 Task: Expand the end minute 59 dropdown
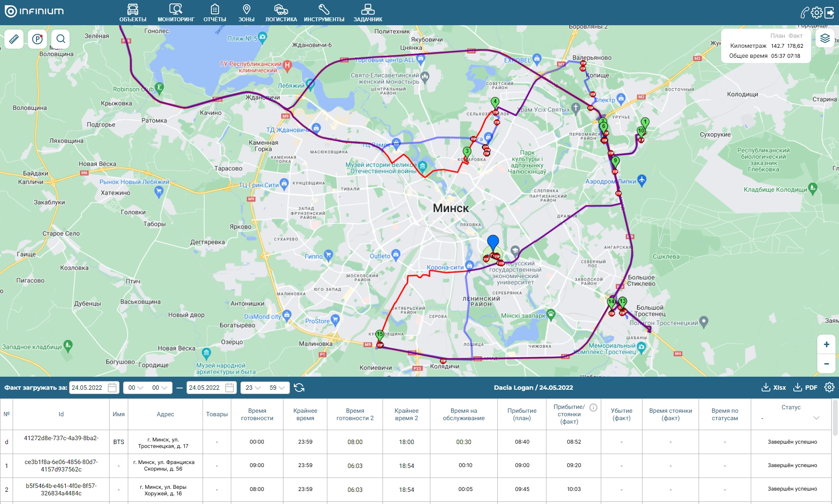(x=277, y=388)
